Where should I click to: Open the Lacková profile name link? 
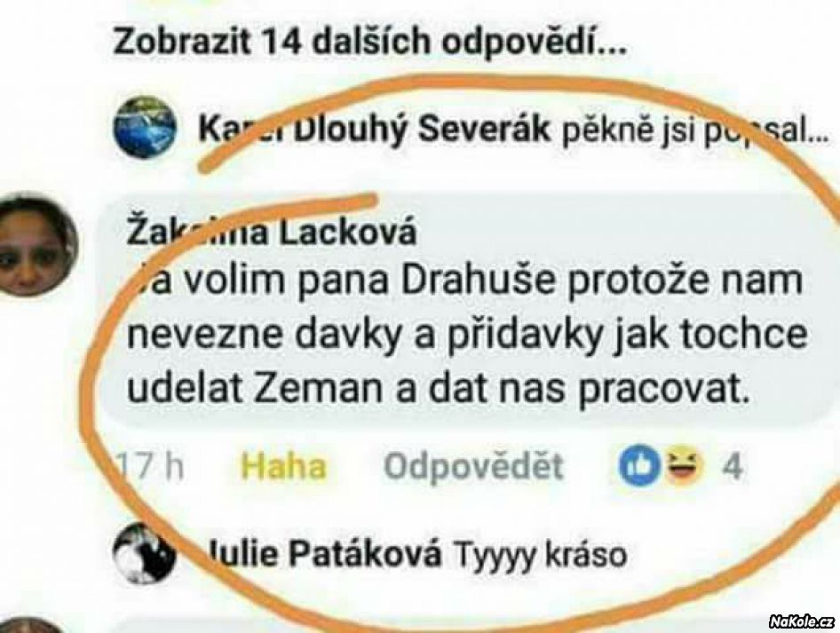tap(272, 233)
